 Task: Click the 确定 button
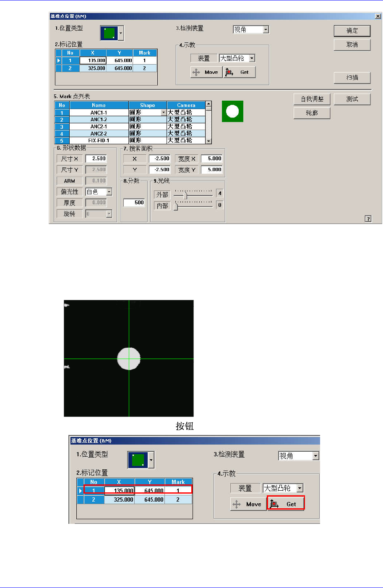click(352, 31)
